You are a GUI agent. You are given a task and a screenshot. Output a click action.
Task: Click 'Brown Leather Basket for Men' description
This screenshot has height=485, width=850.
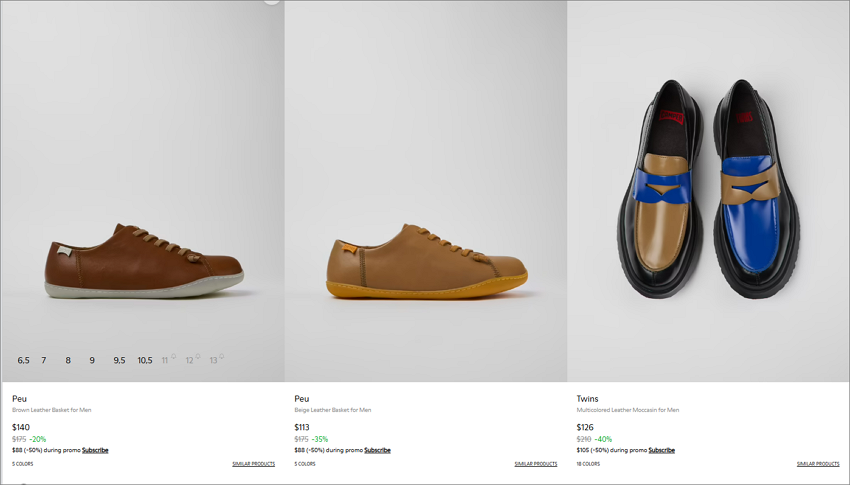tap(51, 410)
